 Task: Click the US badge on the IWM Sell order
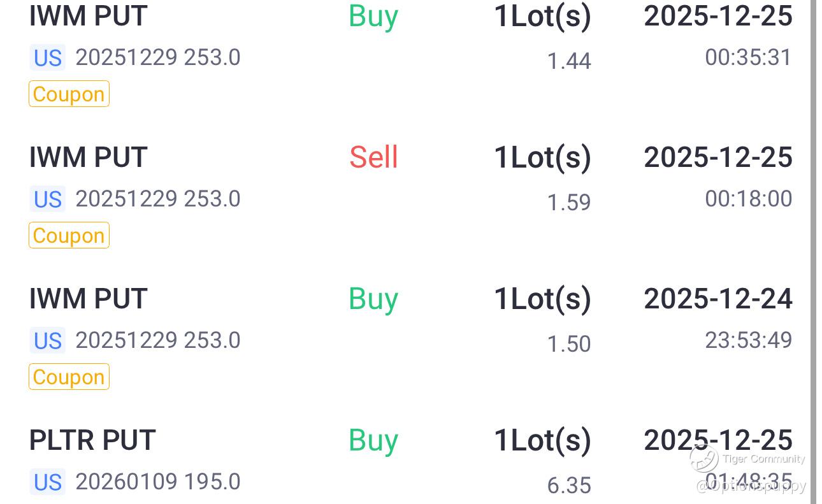click(x=47, y=199)
